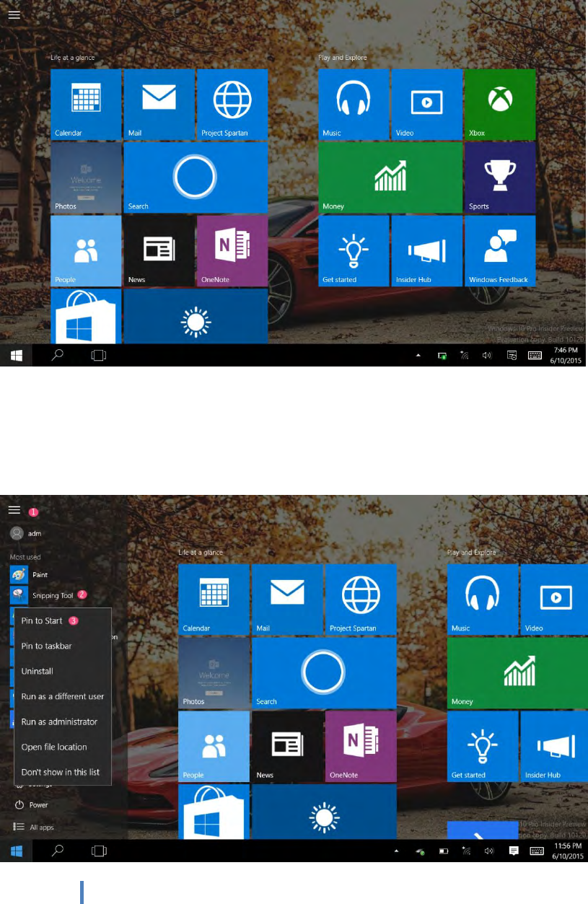This screenshot has height=904, width=588.
Task: Open Get started tile on the 7:46 PM screen
Action: tap(354, 250)
